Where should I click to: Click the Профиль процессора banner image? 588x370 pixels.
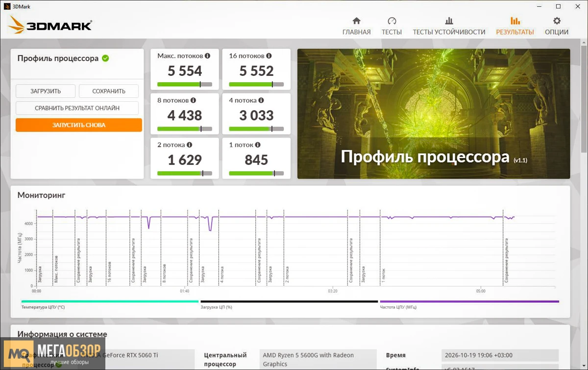tap(434, 114)
